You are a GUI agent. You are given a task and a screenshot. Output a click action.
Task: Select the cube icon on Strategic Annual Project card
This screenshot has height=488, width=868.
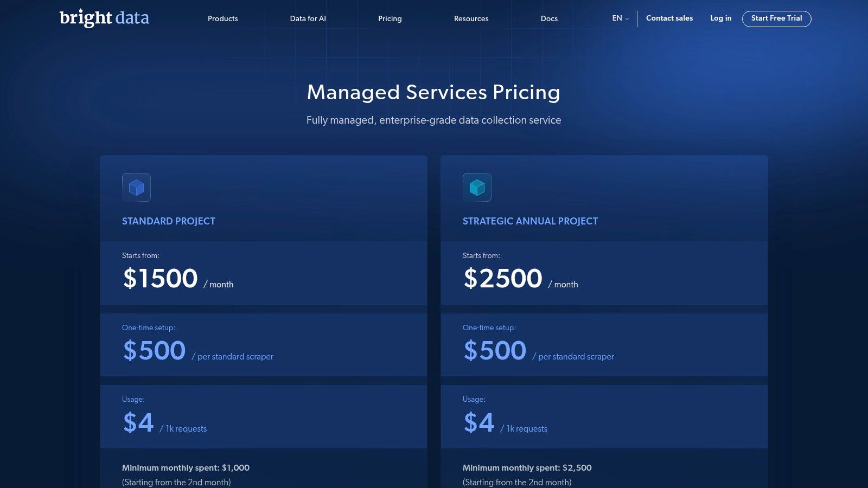pos(477,187)
